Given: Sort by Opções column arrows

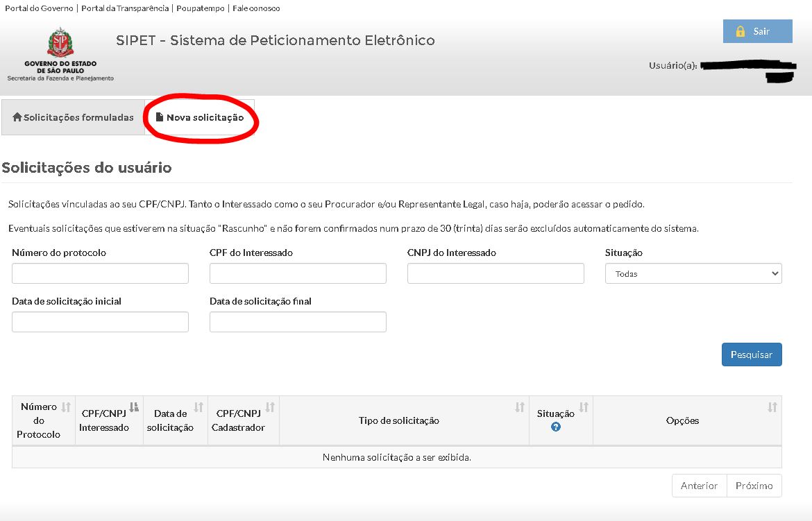Looking at the screenshot, I should tap(772, 407).
